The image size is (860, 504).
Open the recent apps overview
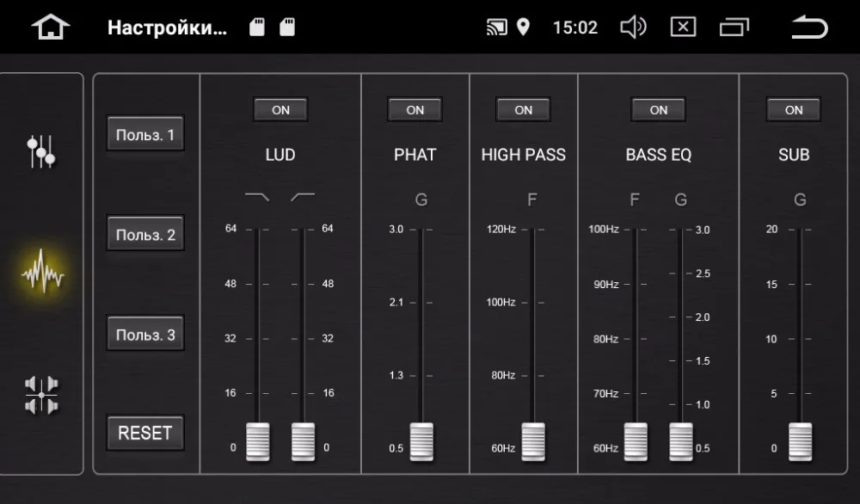[734, 27]
